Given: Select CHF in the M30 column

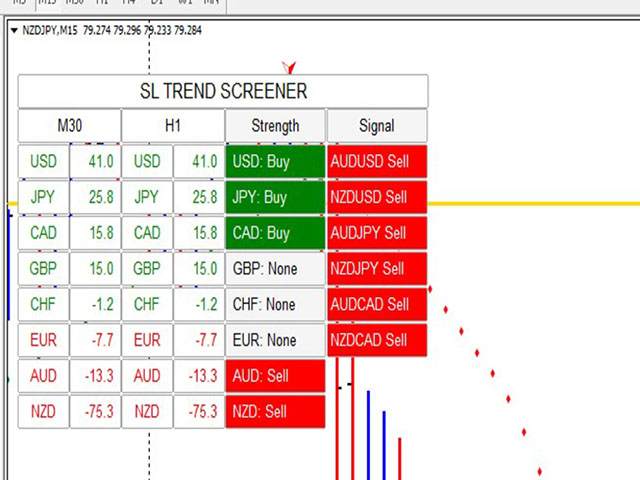Looking at the screenshot, I should [x=43, y=304].
